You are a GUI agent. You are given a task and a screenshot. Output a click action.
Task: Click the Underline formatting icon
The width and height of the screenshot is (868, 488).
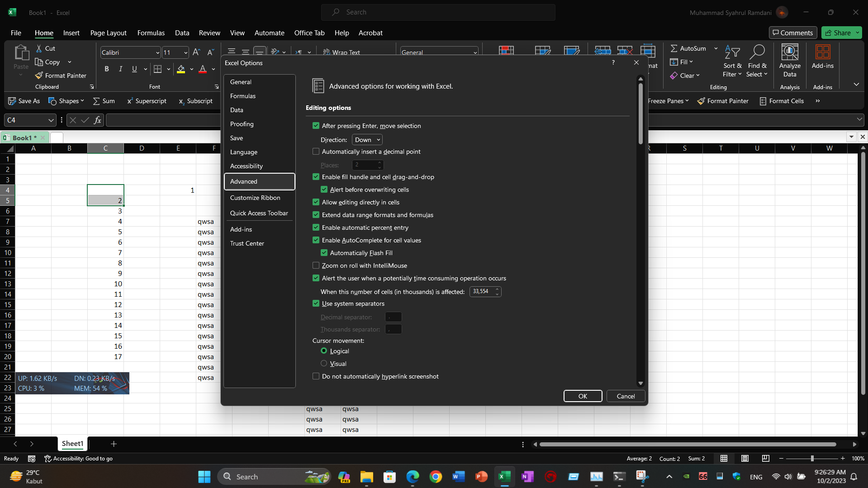click(x=134, y=69)
